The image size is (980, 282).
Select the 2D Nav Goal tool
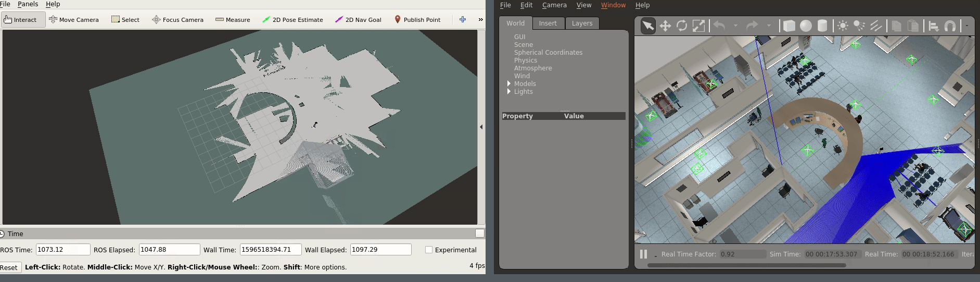click(x=358, y=20)
